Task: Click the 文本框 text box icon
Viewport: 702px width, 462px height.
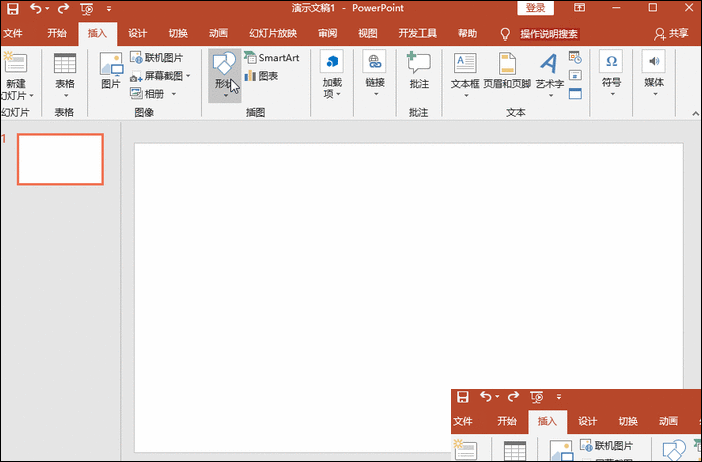Action: (x=465, y=65)
